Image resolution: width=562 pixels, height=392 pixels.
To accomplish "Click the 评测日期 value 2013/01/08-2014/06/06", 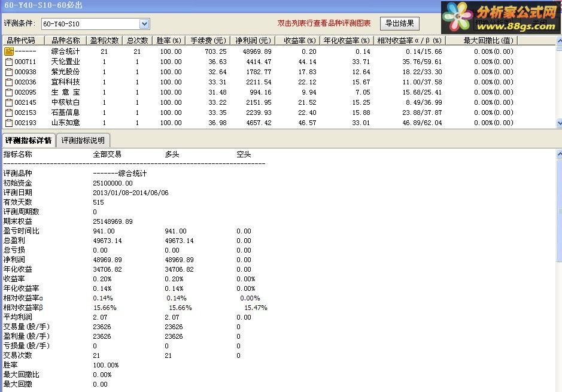I will (131, 193).
